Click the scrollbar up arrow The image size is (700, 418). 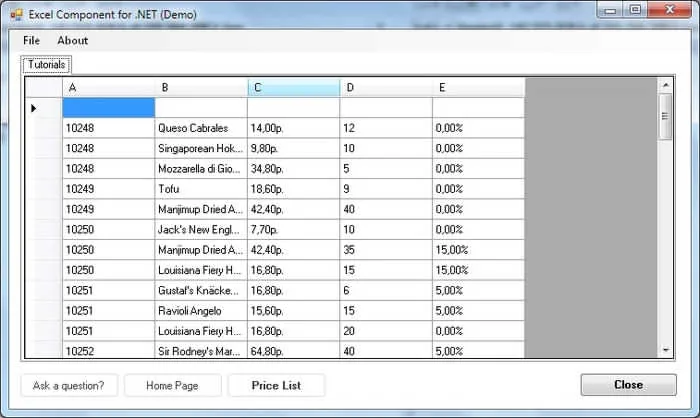(x=666, y=85)
